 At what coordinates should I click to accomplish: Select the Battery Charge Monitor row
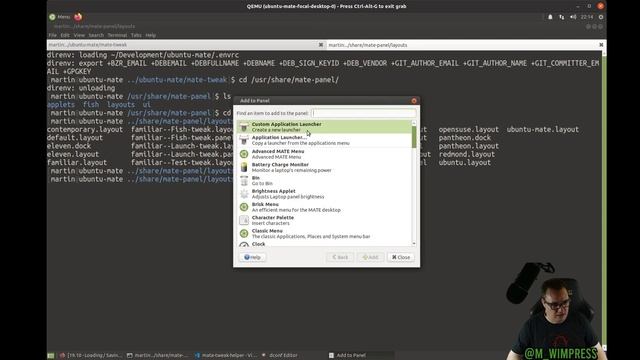[x=324, y=167]
